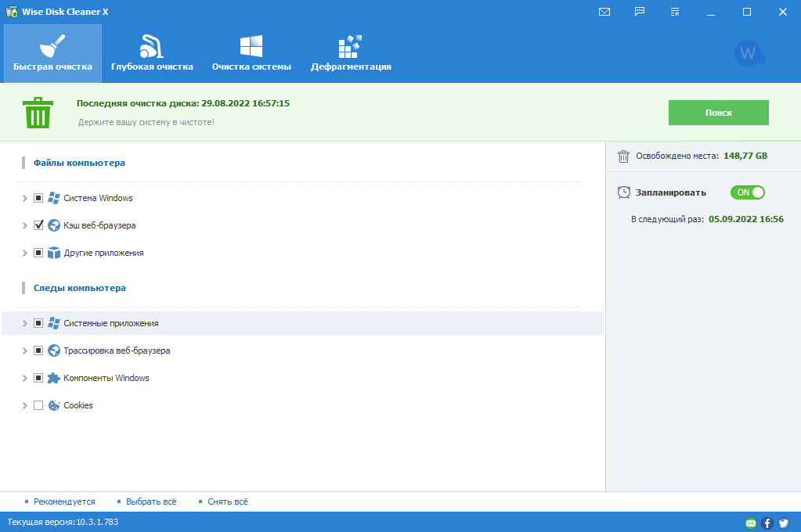This screenshot has width=801, height=532.
Task: Click the Выбрать всё link
Action: pos(151,501)
